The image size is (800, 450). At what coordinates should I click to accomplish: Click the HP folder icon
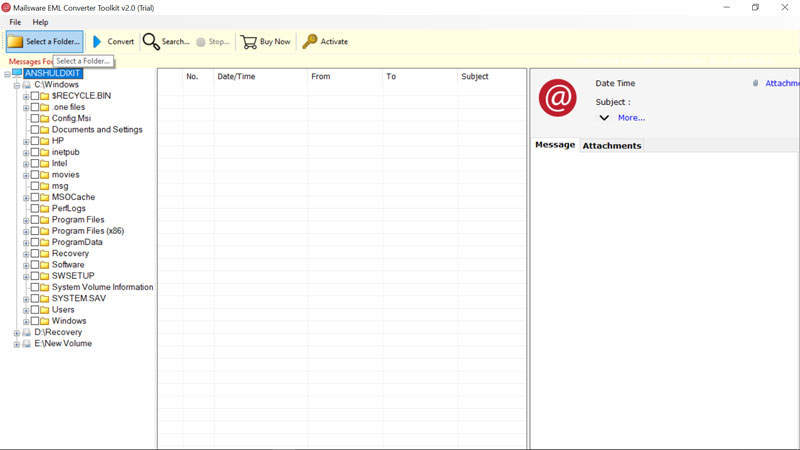click(x=44, y=141)
